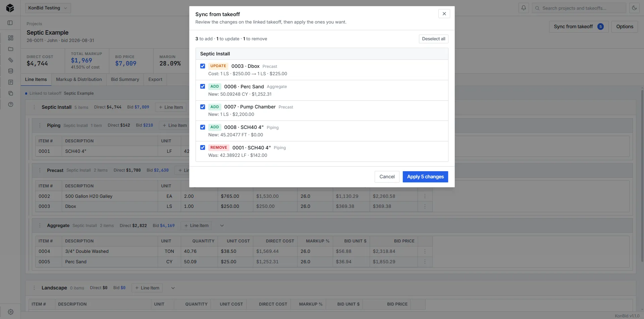Open the settings gear in sidebar
This screenshot has width=644, height=319.
pos(11,312)
